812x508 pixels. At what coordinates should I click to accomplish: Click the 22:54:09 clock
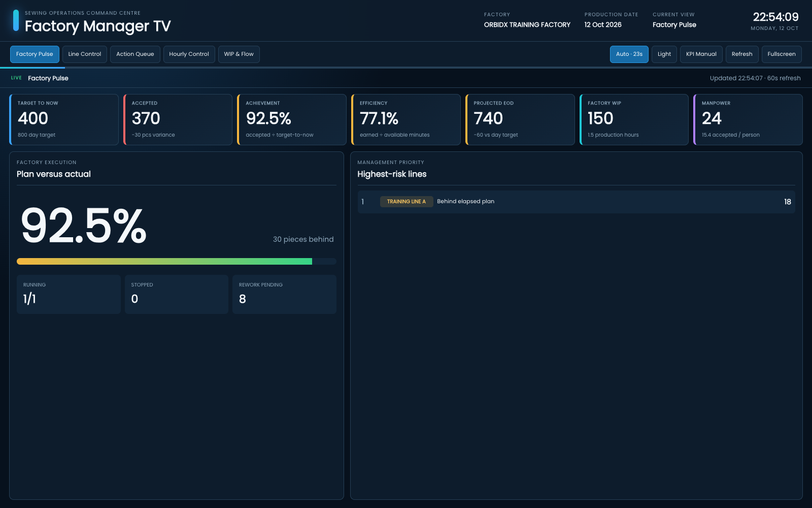coord(775,17)
